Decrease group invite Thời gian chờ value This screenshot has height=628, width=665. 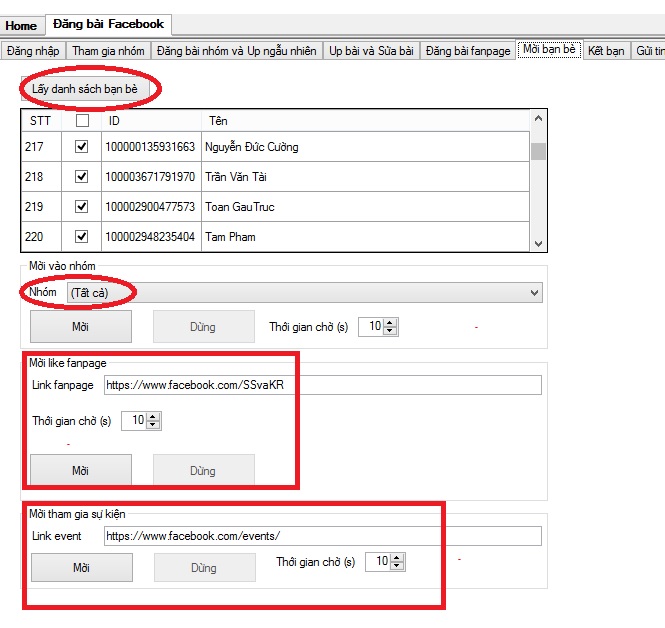pyautogui.click(x=391, y=331)
